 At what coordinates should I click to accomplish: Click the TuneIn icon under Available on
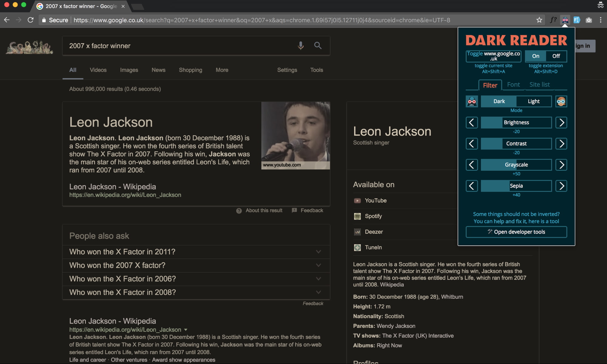[x=357, y=248]
